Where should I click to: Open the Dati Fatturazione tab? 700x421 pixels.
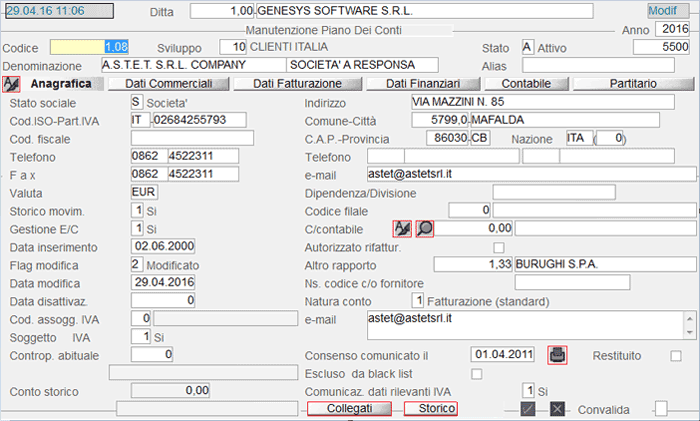[297, 83]
